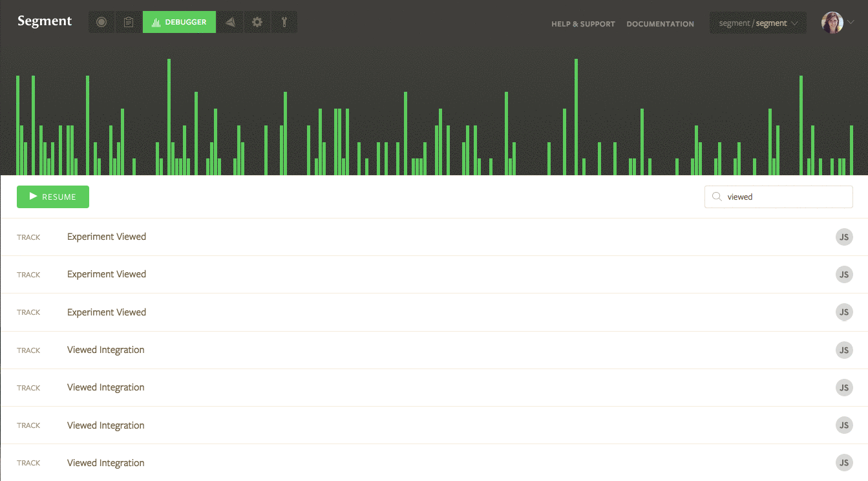Screen dimensions: 868x481
Task: Click the JS badge on the second Viewed Integration row
Action: 843,388
